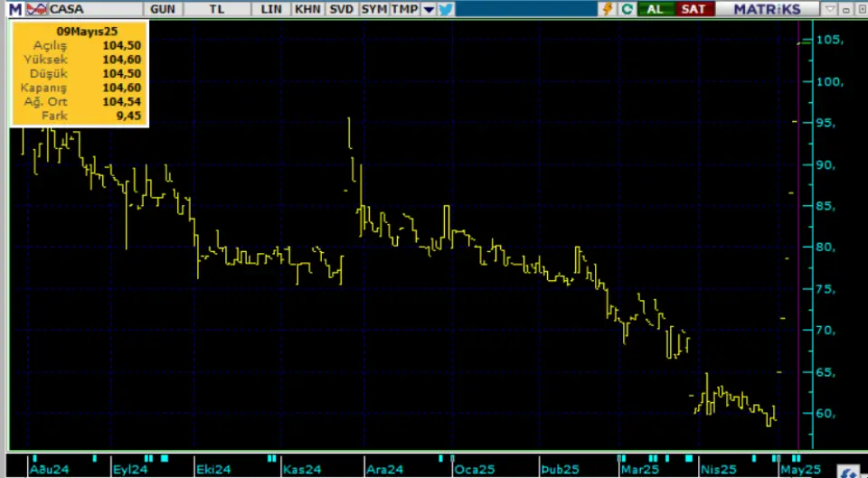Screen dimensions: 868x478
Task: Switch the TL currency selector
Action: pyautogui.click(x=216, y=9)
